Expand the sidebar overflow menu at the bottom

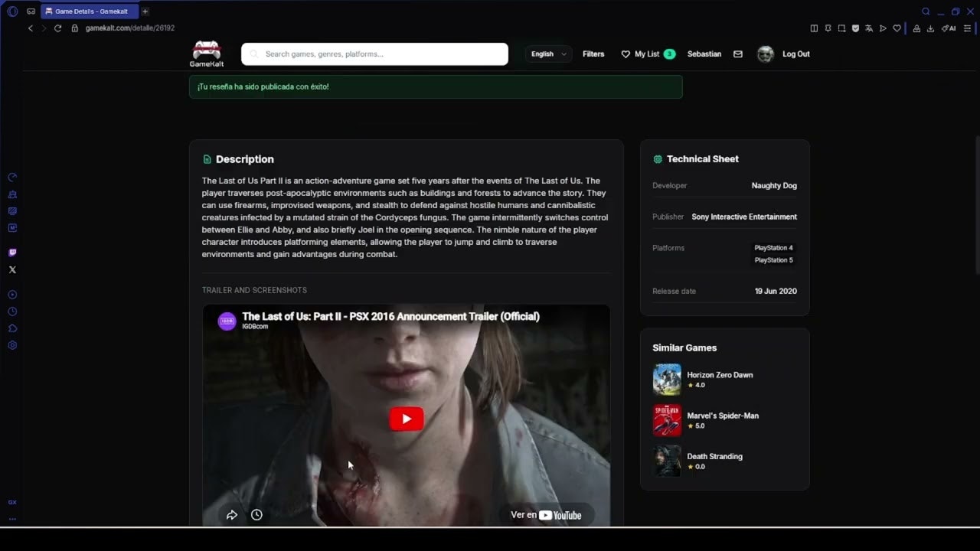coord(11,517)
